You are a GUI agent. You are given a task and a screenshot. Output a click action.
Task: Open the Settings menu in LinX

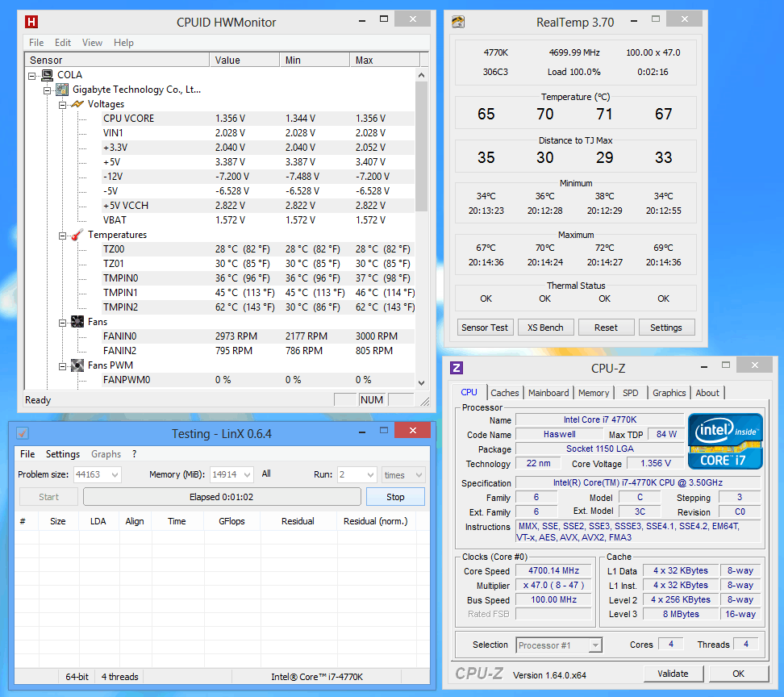pyautogui.click(x=62, y=454)
